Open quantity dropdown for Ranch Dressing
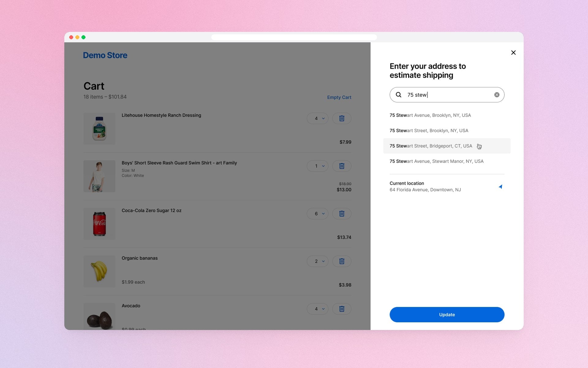Viewport: 588px width, 368px height. 318,118
